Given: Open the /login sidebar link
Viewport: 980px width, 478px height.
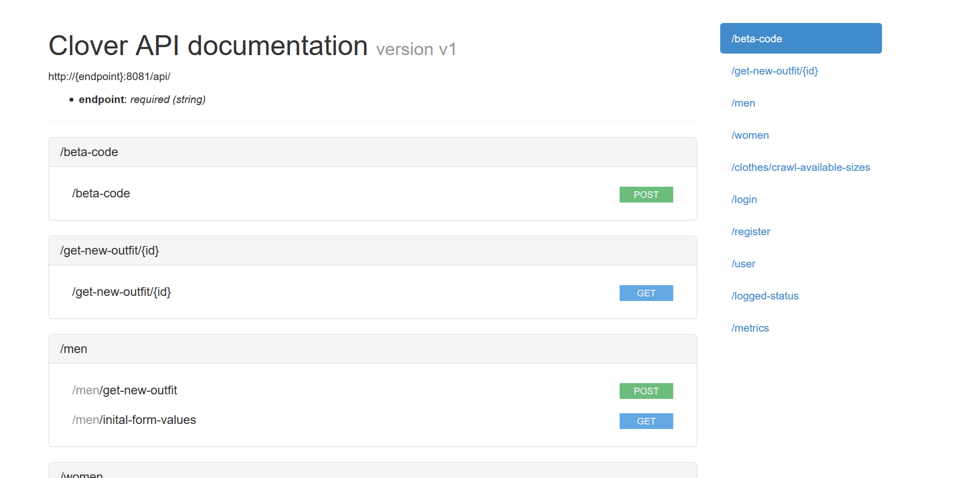Looking at the screenshot, I should pos(744,199).
